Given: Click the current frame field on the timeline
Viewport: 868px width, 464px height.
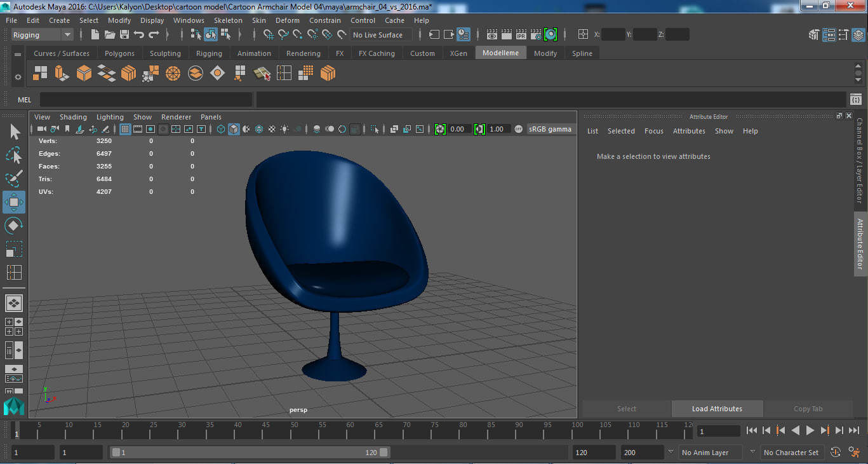Looking at the screenshot, I should (x=719, y=431).
